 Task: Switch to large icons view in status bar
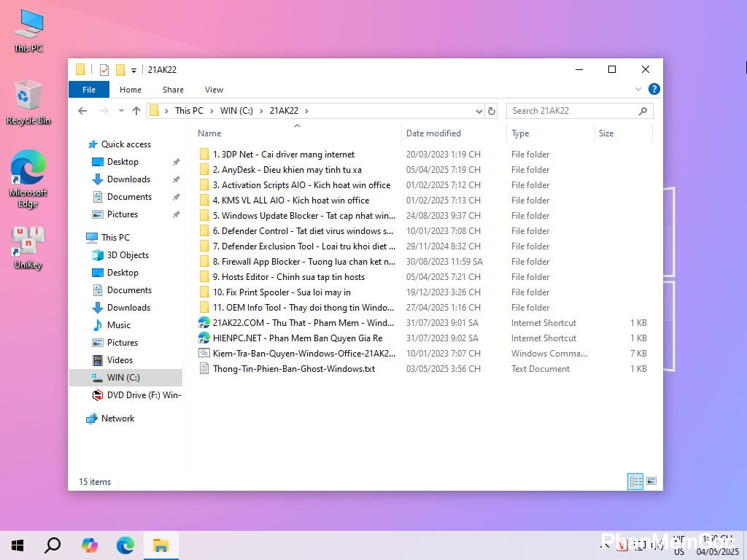point(651,481)
